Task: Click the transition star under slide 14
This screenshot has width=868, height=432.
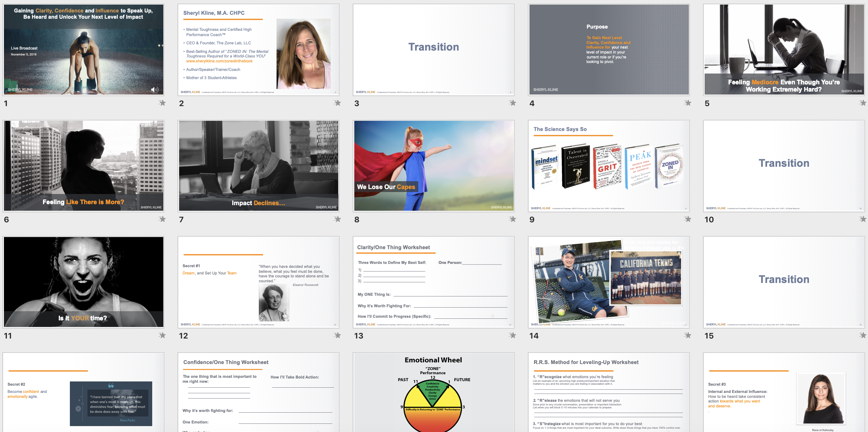Action: tap(688, 335)
